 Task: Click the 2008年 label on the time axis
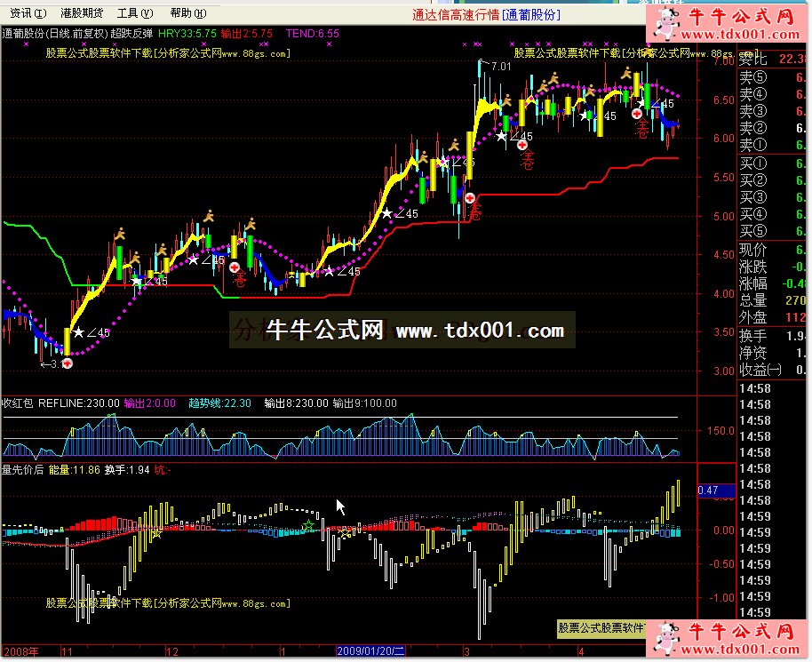pos(20,651)
